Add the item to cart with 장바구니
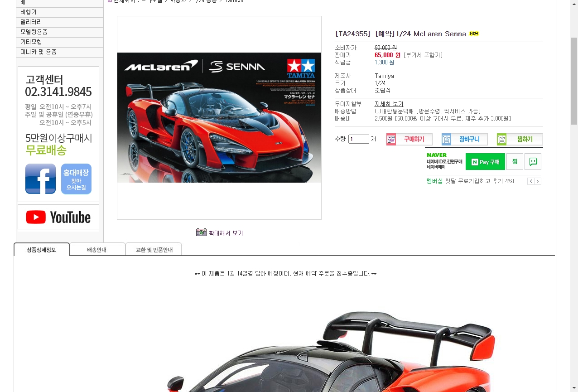 pos(465,139)
